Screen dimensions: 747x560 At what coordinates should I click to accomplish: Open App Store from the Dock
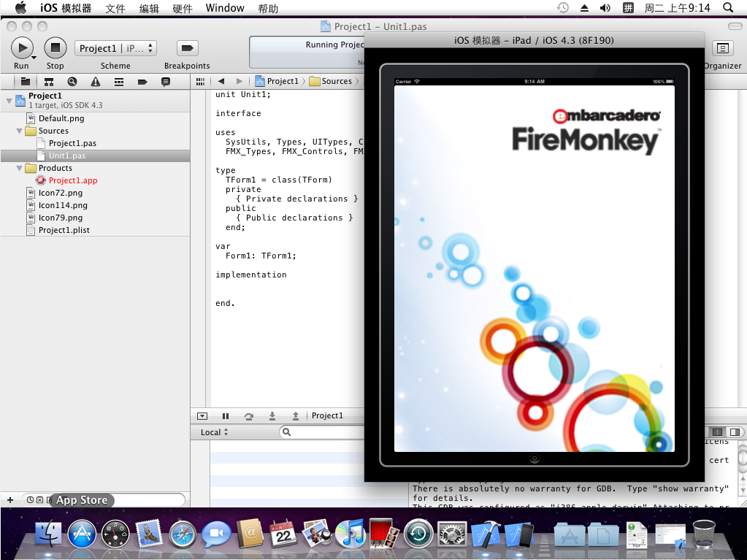[82, 534]
